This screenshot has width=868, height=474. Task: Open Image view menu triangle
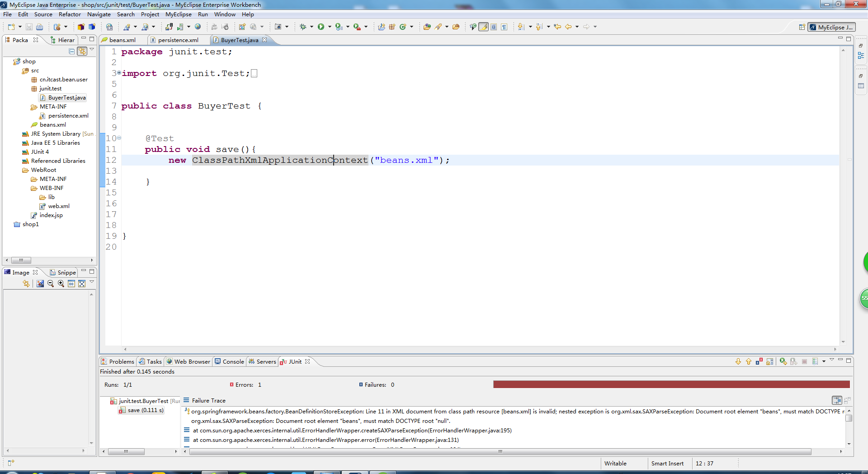click(x=92, y=282)
